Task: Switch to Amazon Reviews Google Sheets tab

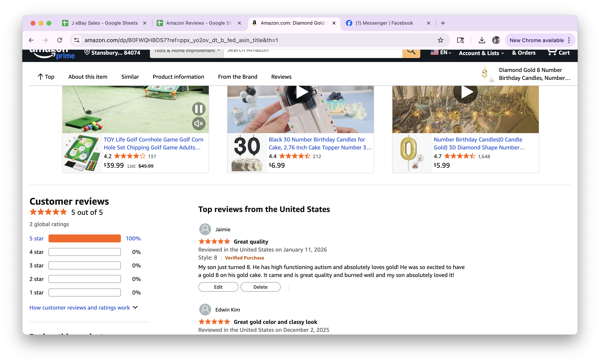Action: (198, 23)
